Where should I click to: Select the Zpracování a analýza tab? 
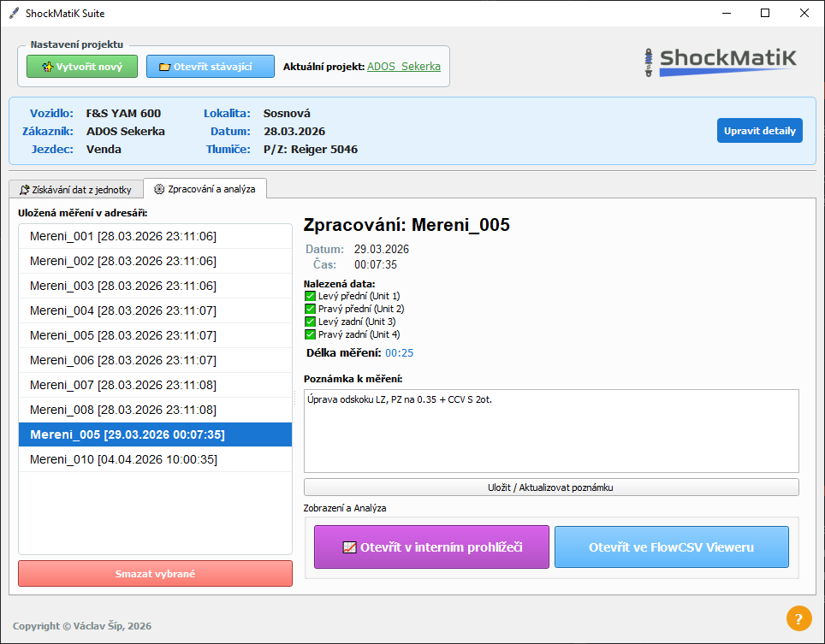point(205,188)
